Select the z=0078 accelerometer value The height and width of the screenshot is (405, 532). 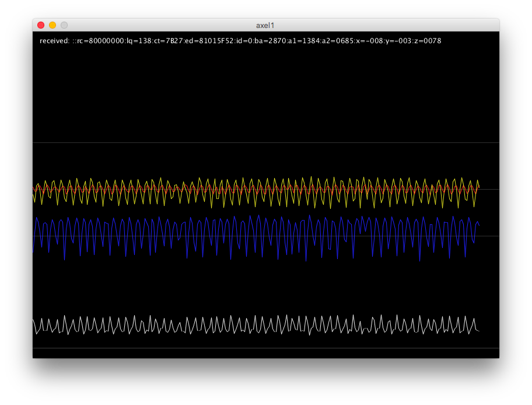427,41
